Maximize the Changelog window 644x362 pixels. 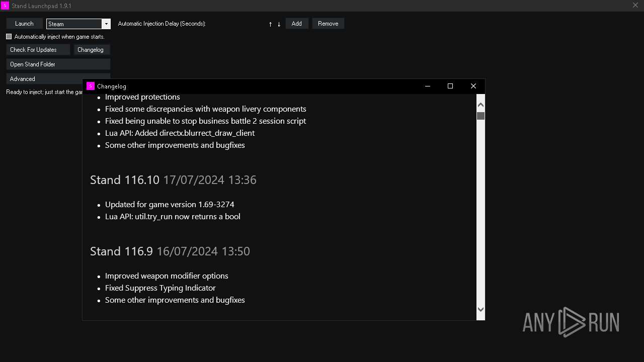[450, 86]
